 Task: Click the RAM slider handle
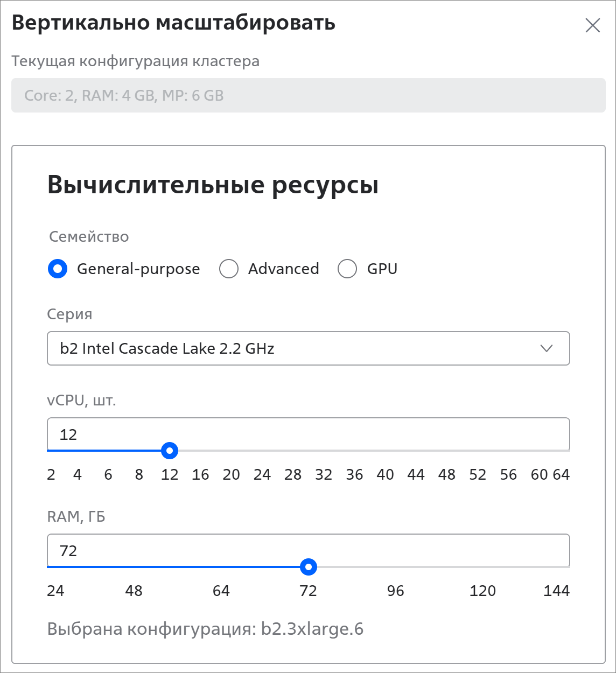(x=308, y=567)
